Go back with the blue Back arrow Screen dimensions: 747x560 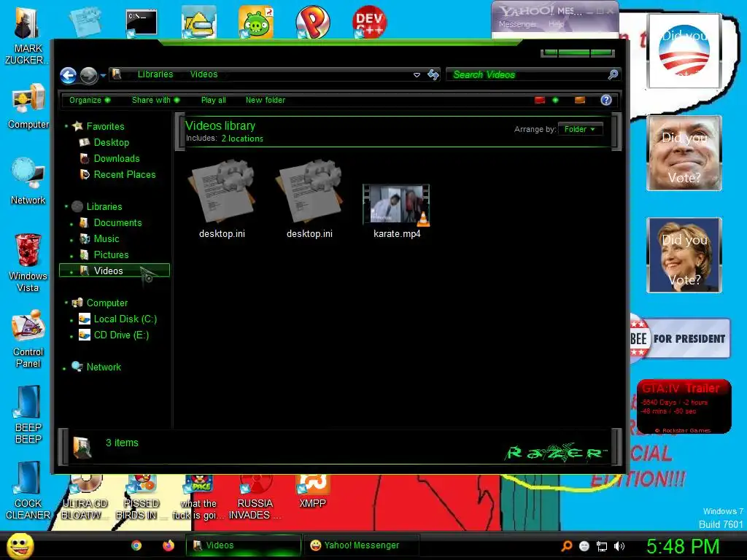(x=69, y=75)
